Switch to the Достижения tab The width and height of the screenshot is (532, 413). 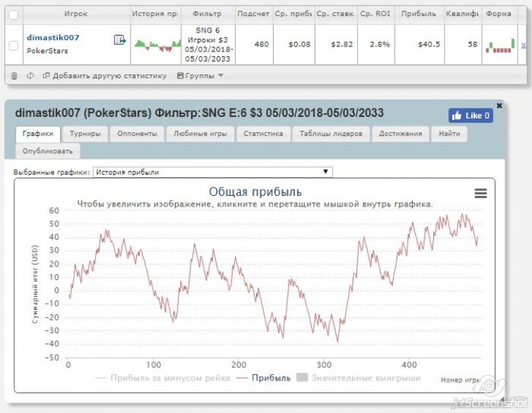401,134
